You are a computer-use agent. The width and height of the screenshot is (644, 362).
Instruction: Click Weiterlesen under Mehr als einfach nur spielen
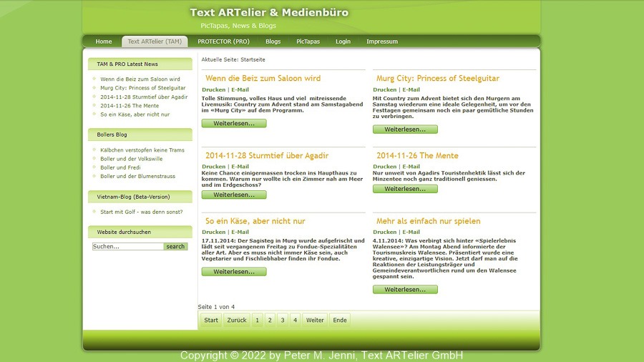[x=404, y=290]
